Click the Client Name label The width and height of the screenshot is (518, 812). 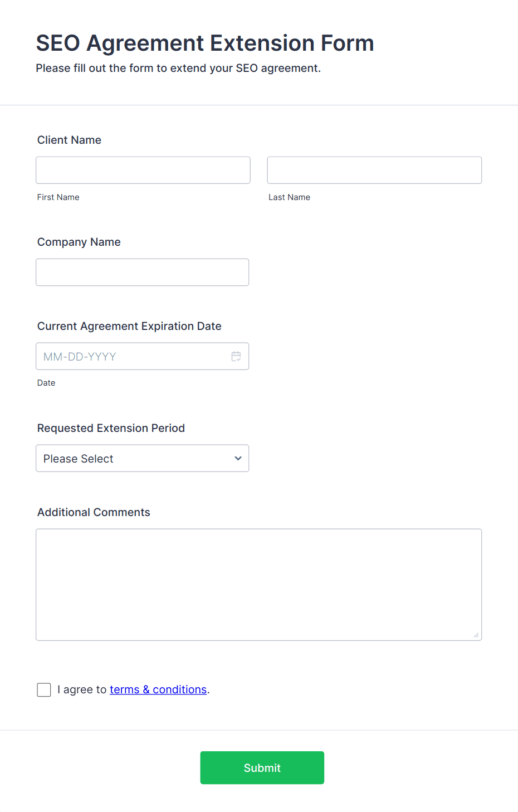[69, 140]
